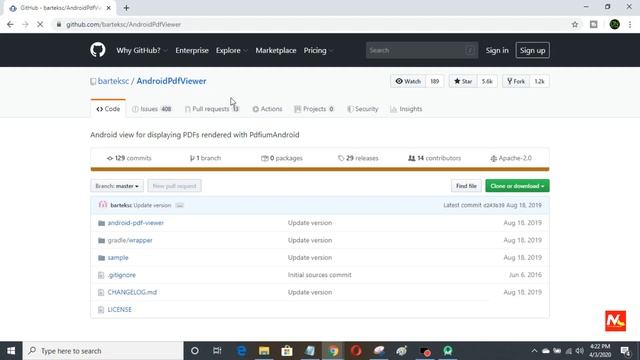Click the browser address bar URL
Viewport: 640px width, 360px height.
124,24
